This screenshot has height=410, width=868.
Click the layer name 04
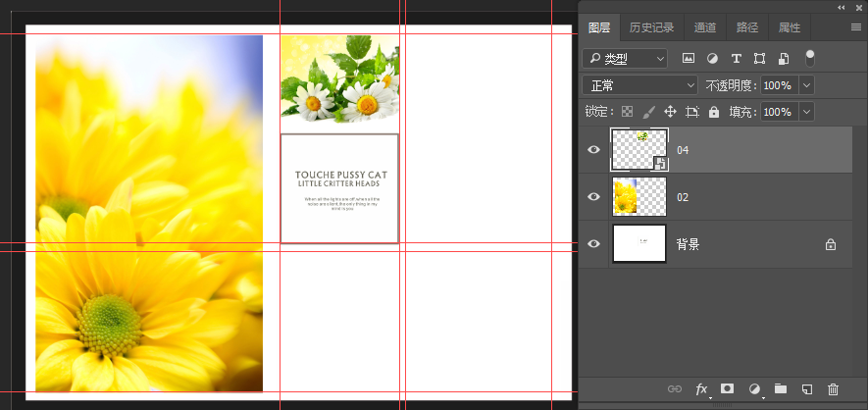pos(683,150)
